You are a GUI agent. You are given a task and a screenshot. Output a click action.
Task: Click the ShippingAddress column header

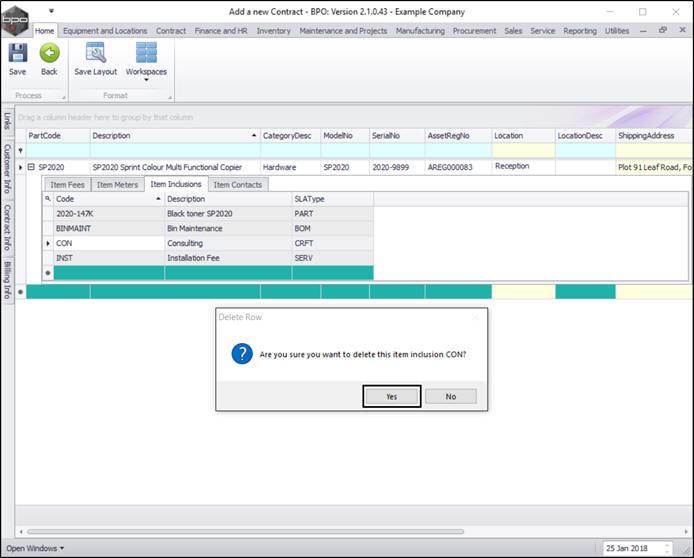point(654,135)
